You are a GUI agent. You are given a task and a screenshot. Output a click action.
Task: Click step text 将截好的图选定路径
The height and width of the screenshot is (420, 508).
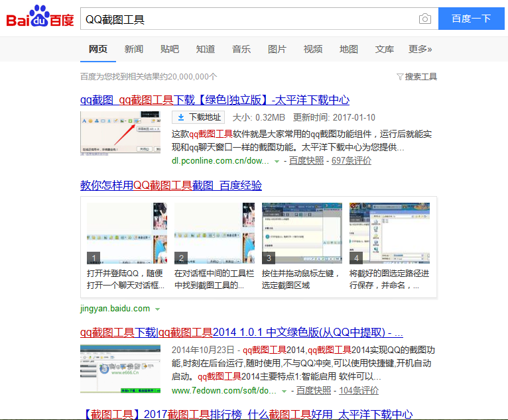click(x=389, y=280)
